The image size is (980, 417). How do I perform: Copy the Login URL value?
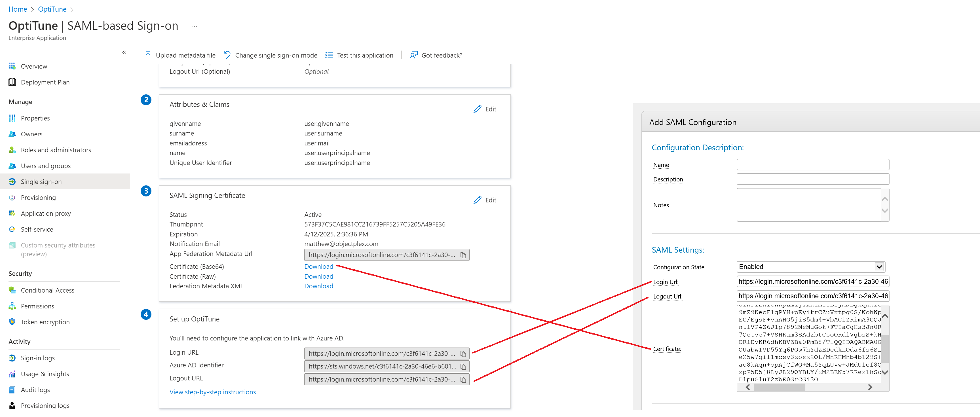pos(463,354)
